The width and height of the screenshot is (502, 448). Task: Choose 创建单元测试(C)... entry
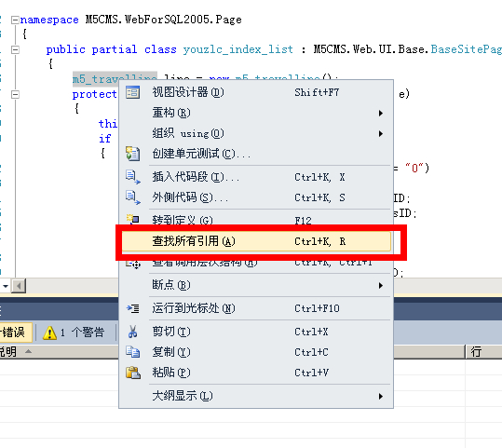[x=256, y=154]
